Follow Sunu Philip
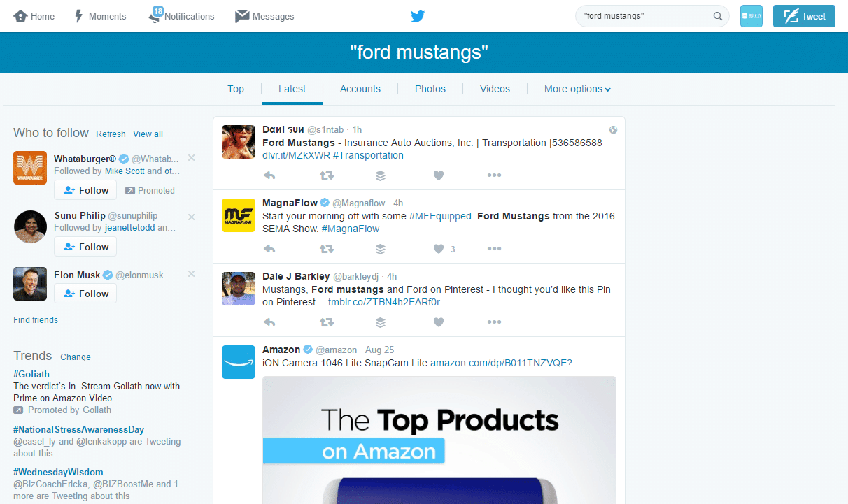This screenshot has height=504, width=848. (85, 247)
